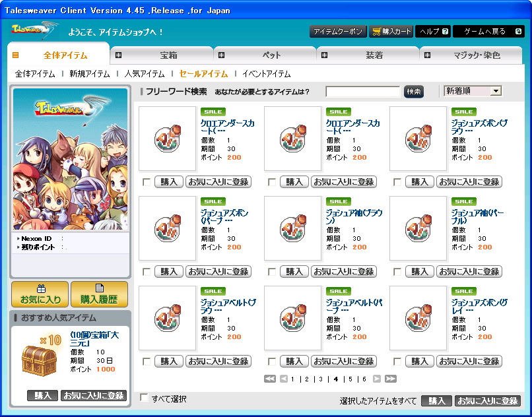Buy the ジョシュア袖(ブラウン) item with 購入

pyautogui.click(x=294, y=271)
